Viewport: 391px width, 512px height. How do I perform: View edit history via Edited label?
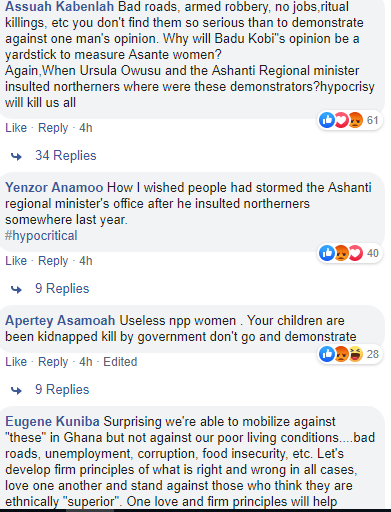pos(120,362)
